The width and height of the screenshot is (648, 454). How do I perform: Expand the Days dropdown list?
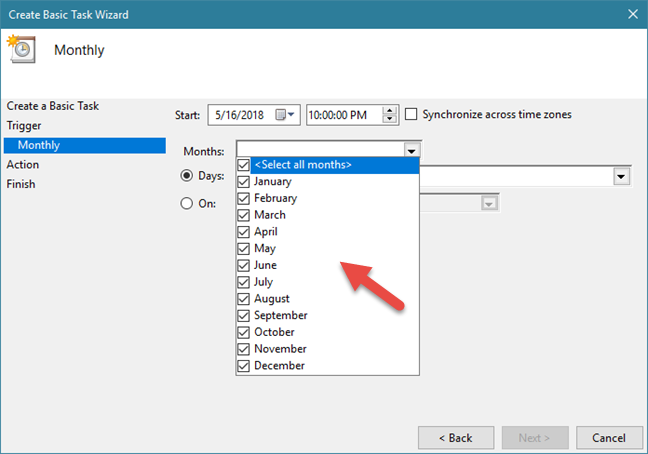[x=621, y=176]
